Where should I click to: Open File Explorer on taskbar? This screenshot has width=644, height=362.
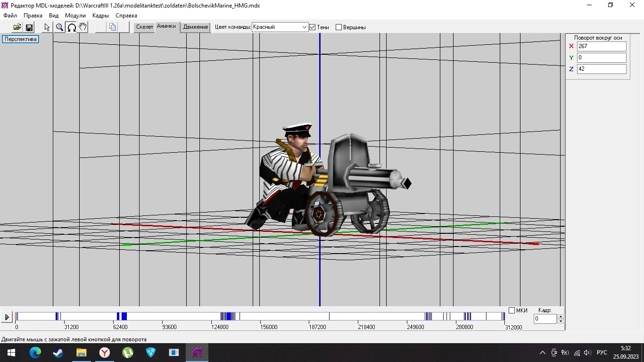click(82, 353)
